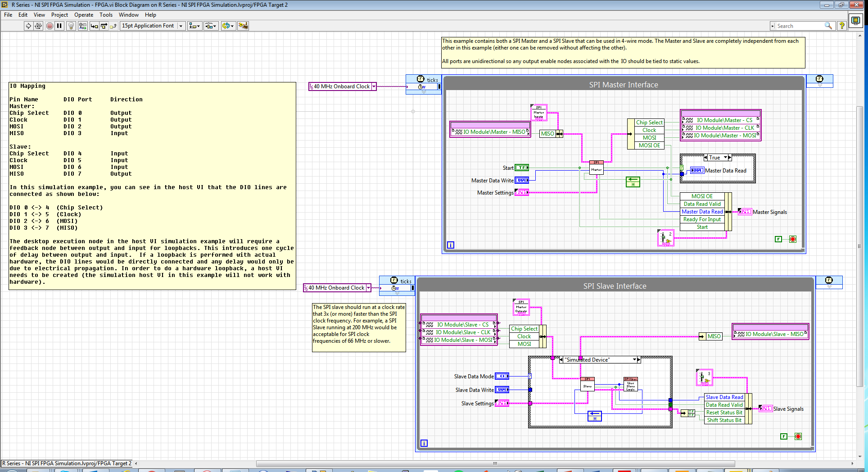The width and height of the screenshot is (868, 472).
Task: Toggle Retain Wire Values button
Action: tap(82, 26)
